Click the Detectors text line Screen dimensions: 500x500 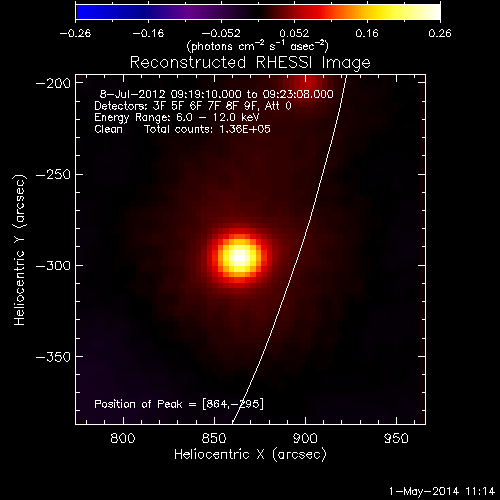[x=193, y=106]
